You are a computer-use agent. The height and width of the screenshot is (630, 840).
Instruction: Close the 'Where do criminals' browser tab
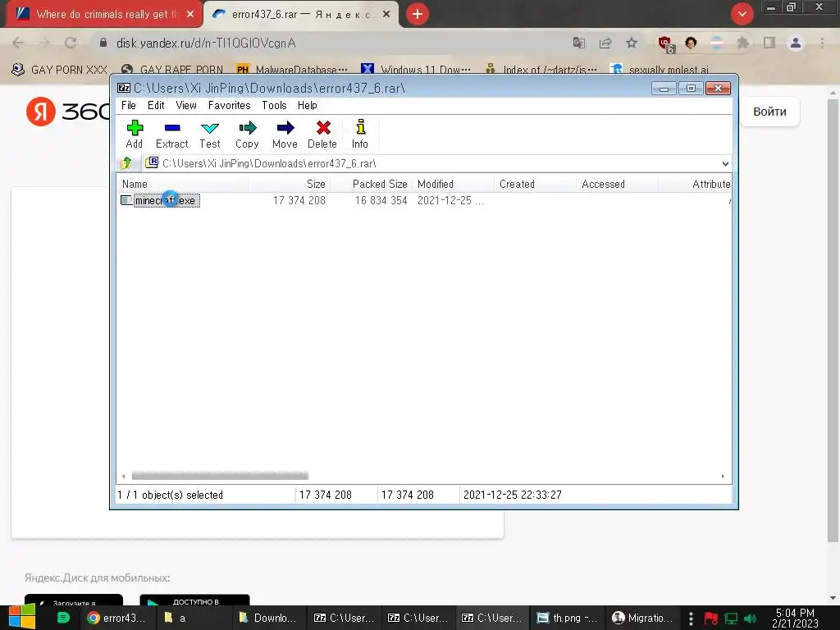coord(190,14)
